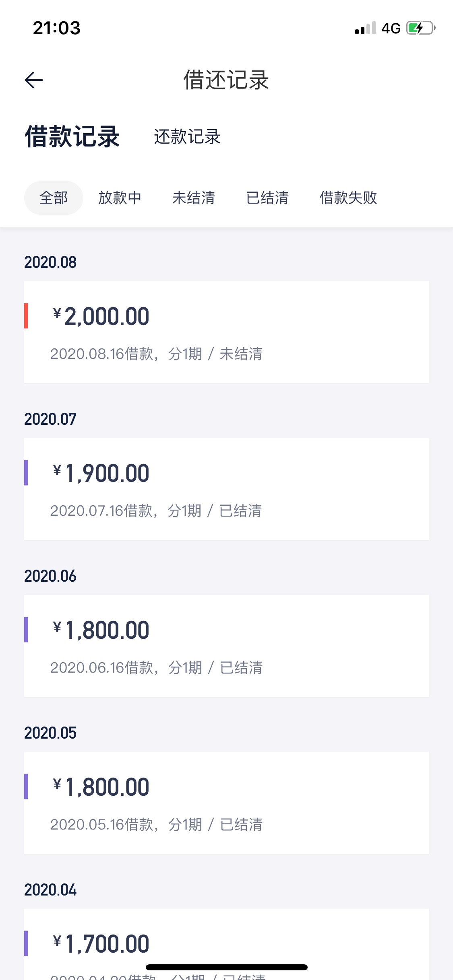This screenshot has width=453, height=980.
Task: Tap the 2020.08 month header
Action: point(50,262)
